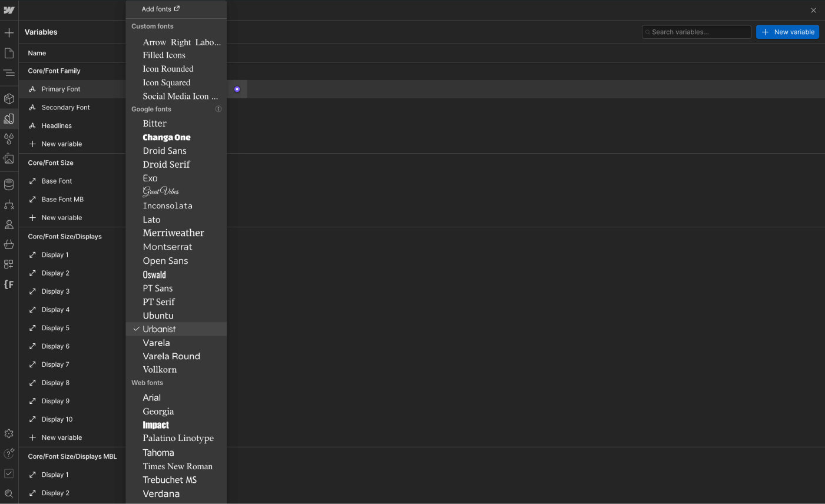Toggle the Variables panel icon in sidebar
This screenshot has width=825, height=504.
[9, 119]
